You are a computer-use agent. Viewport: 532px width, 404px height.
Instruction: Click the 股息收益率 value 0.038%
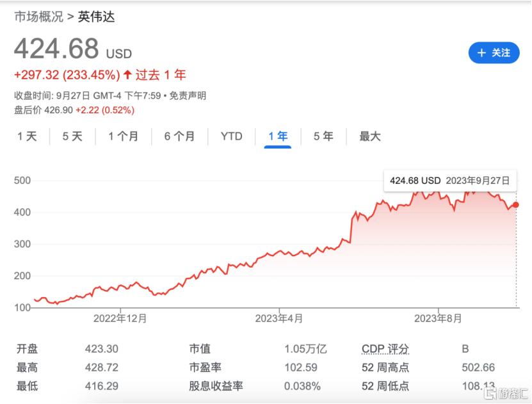302,386
